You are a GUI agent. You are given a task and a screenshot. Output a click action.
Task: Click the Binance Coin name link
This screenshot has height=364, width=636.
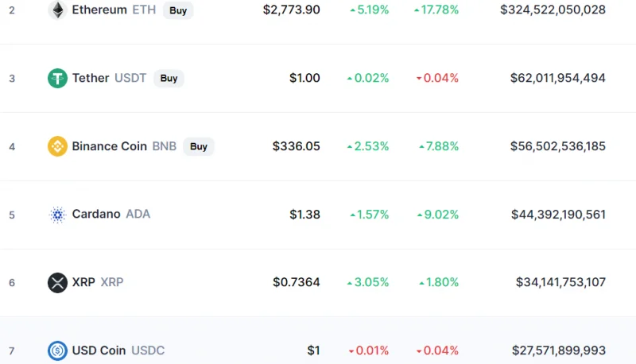point(109,146)
